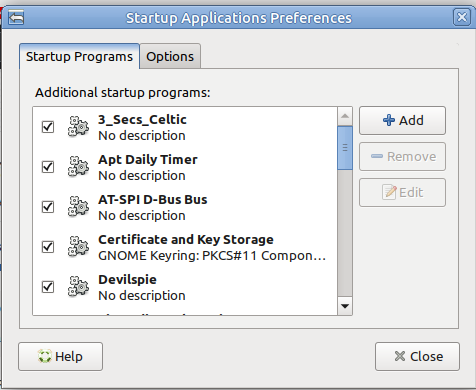Click the Close button at bottom
This screenshot has width=476, height=390.
(417, 356)
